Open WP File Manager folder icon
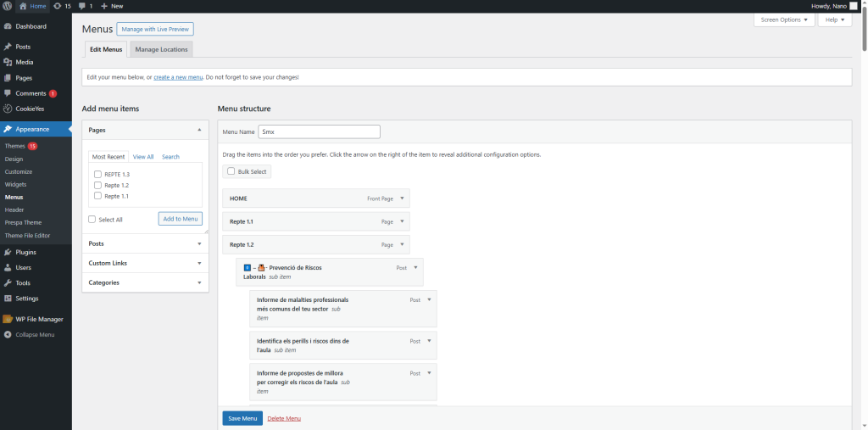The image size is (868, 430). (8, 319)
